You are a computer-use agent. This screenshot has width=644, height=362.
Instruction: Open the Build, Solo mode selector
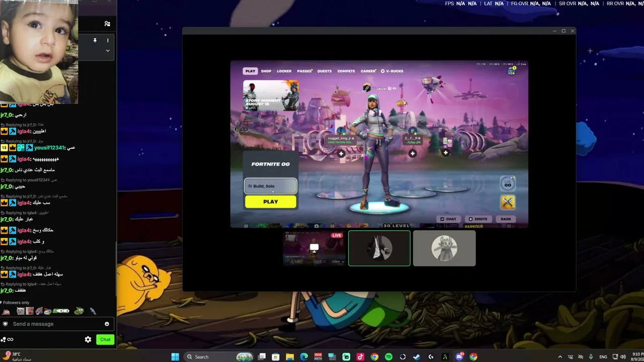[271, 186]
